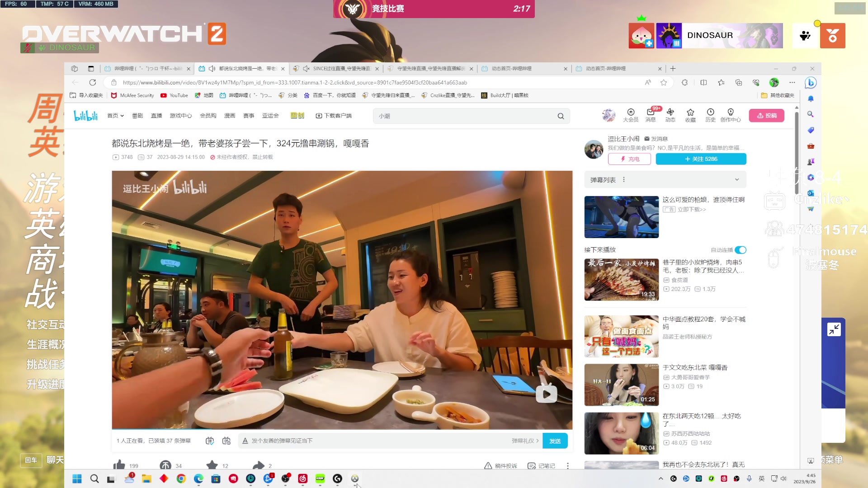The height and width of the screenshot is (488, 868).
Task: Like the video with the thumbs-up icon
Action: (x=119, y=465)
